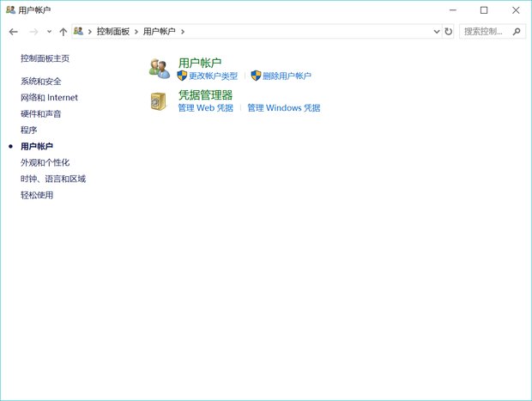
Task: Click the title bar 用户帐户 window icon
Action: point(10,10)
